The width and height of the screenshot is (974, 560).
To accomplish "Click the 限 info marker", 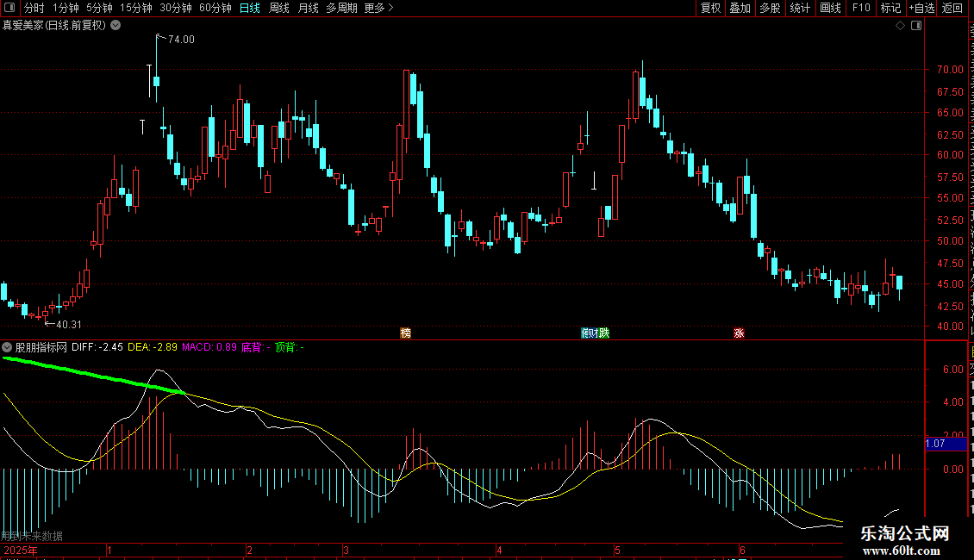I will 584,333.
